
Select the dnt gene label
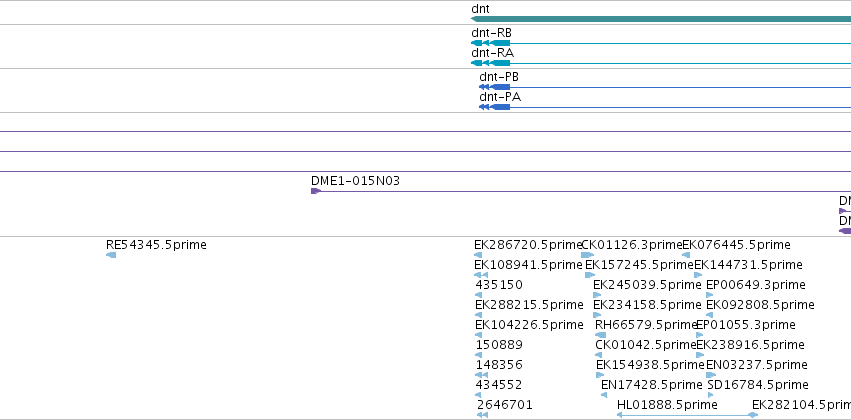(x=480, y=9)
